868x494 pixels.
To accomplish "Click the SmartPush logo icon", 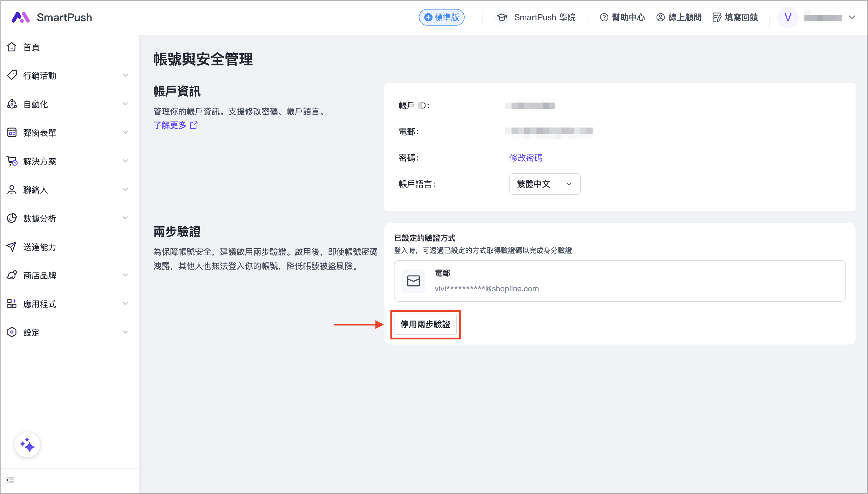I will [x=20, y=17].
